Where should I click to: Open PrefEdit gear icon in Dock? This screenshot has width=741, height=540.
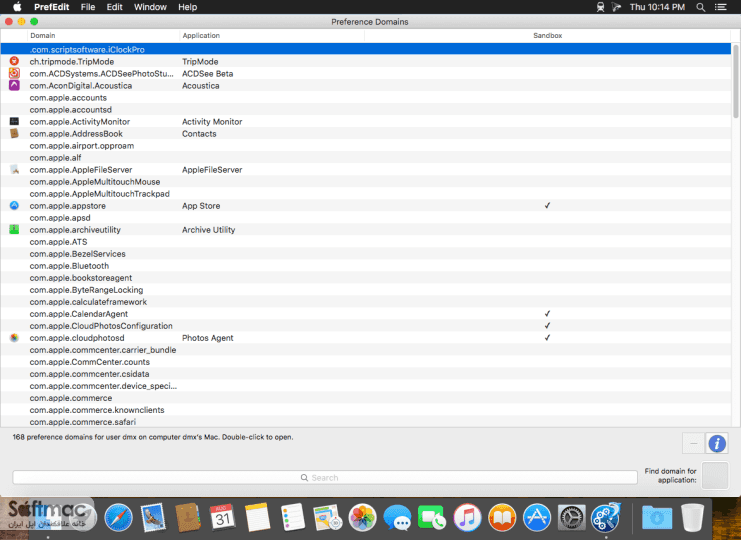[x=606, y=517]
